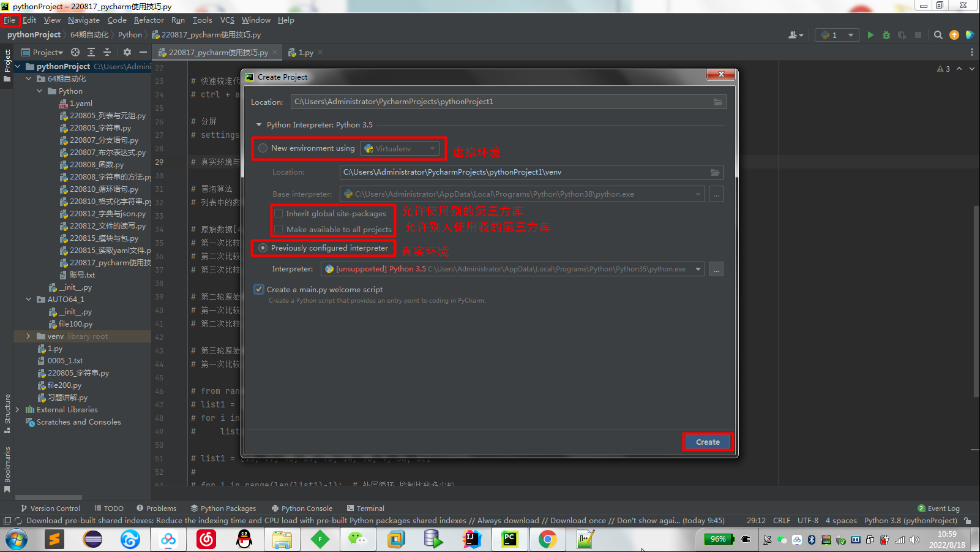
Task: Open QQ penguin icon in taskbar
Action: click(244, 539)
